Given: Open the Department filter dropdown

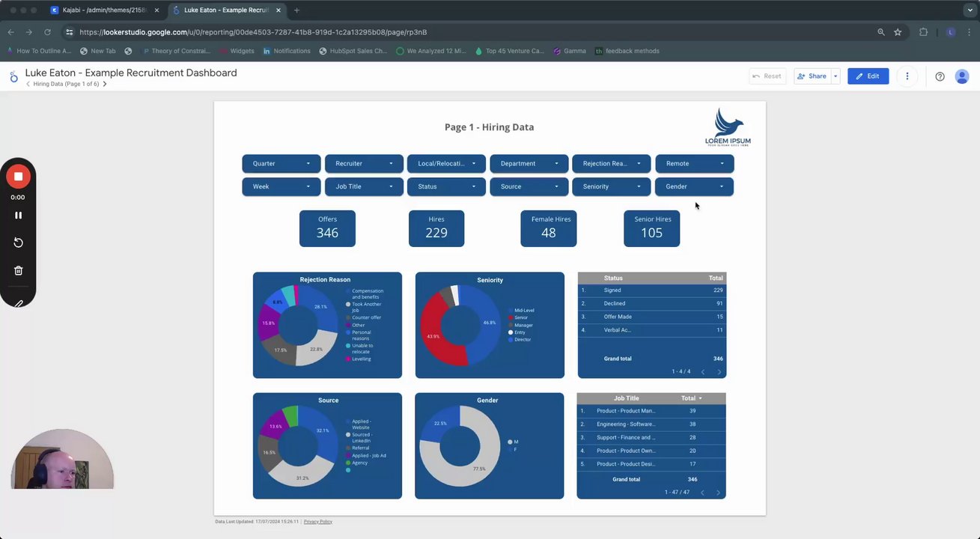Looking at the screenshot, I should 529,163.
